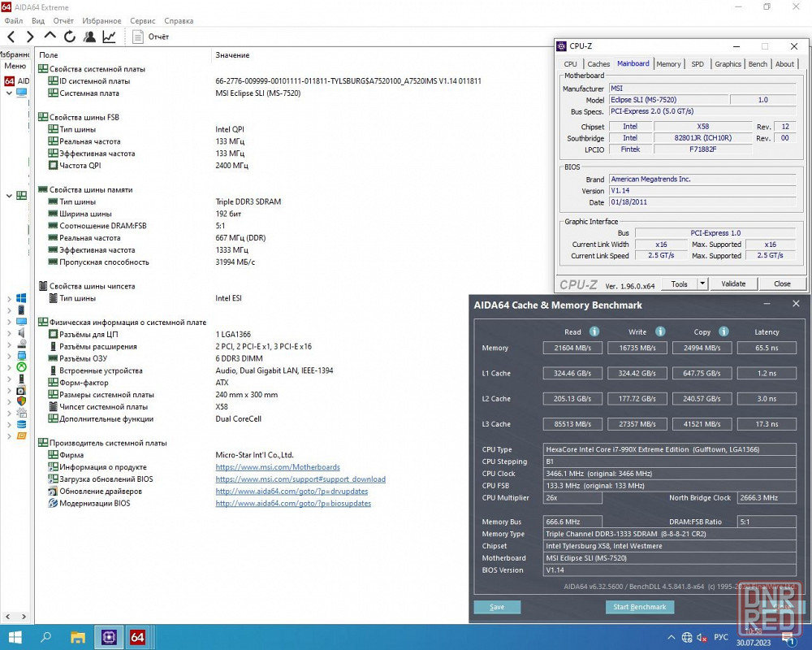Screen dimensions: 812x650
Task: Open the Отчёт menu
Action: 63,21
